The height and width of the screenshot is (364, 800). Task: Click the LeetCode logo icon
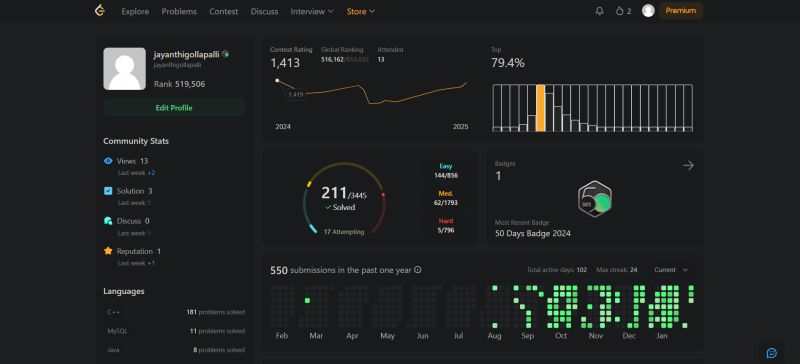click(x=100, y=11)
